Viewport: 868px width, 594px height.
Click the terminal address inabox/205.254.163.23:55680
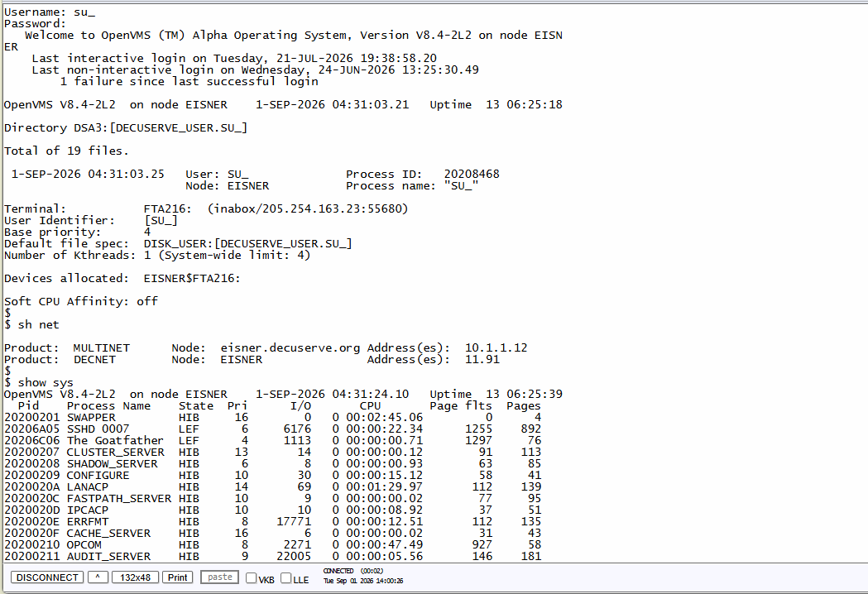(x=308, y=208)
